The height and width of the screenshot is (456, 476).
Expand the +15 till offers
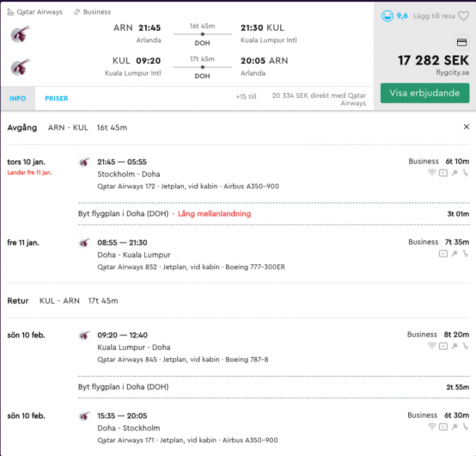pos(246,96)
